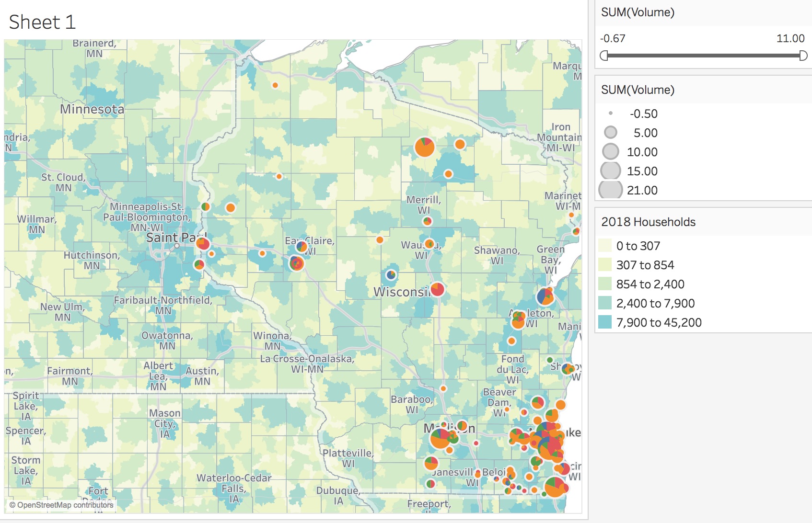Click the 11.00 maximum value field
Image resolution: width=812 pixels, height=523 pixels.
pos(790,39)
